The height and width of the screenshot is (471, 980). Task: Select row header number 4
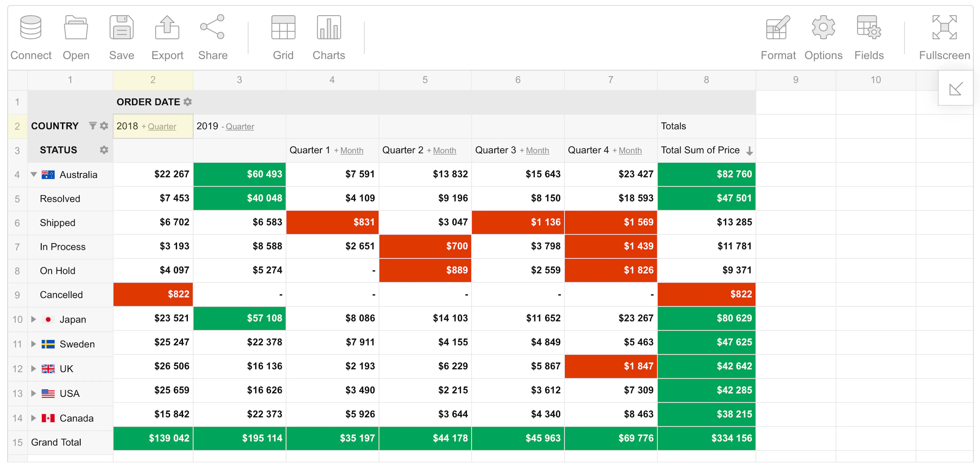pyautogui.click(x=18, y=175)
